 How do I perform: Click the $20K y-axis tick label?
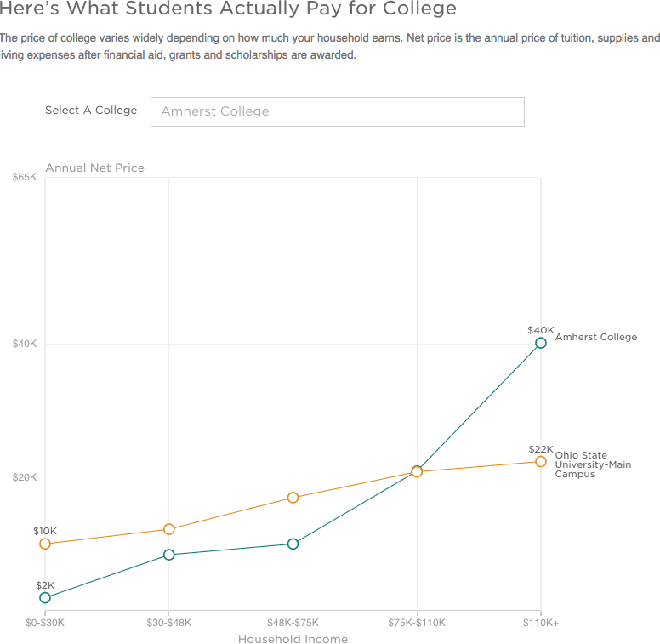24,477
